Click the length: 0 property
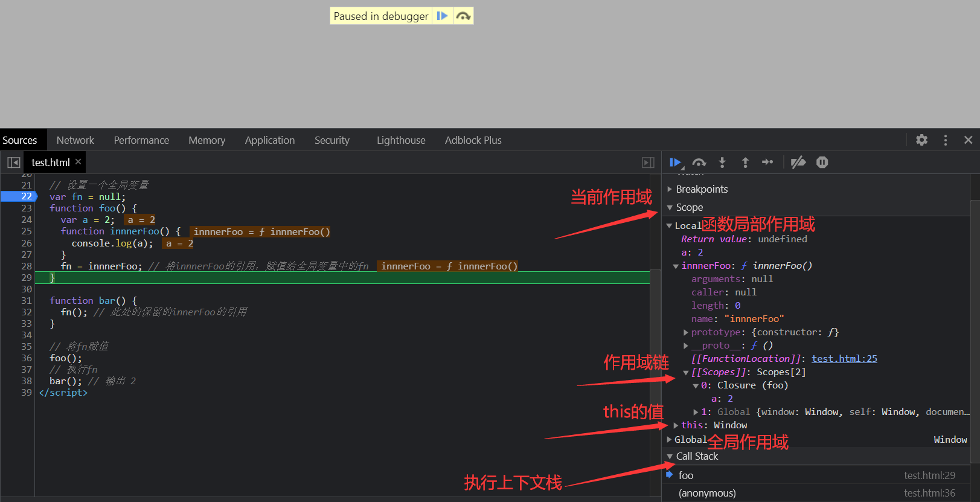This screenshot has width=980, height=502. (716, 306)
